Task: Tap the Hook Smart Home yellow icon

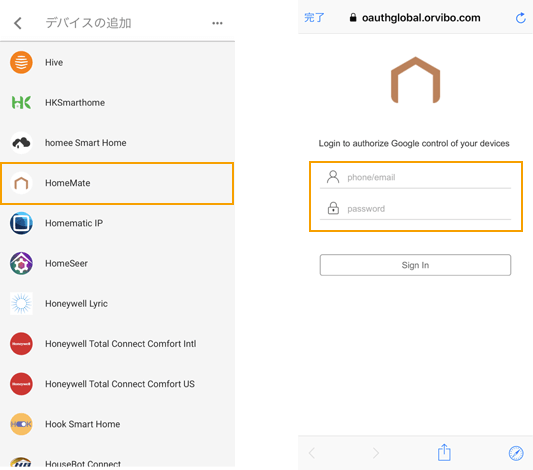Action: (21, 424)
